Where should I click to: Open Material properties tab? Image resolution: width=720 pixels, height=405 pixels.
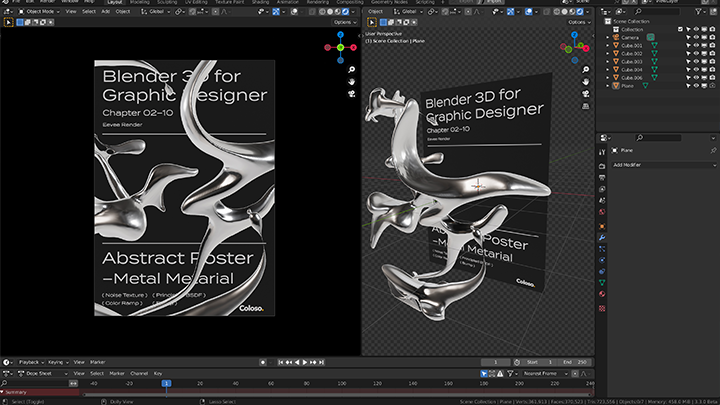602,294
